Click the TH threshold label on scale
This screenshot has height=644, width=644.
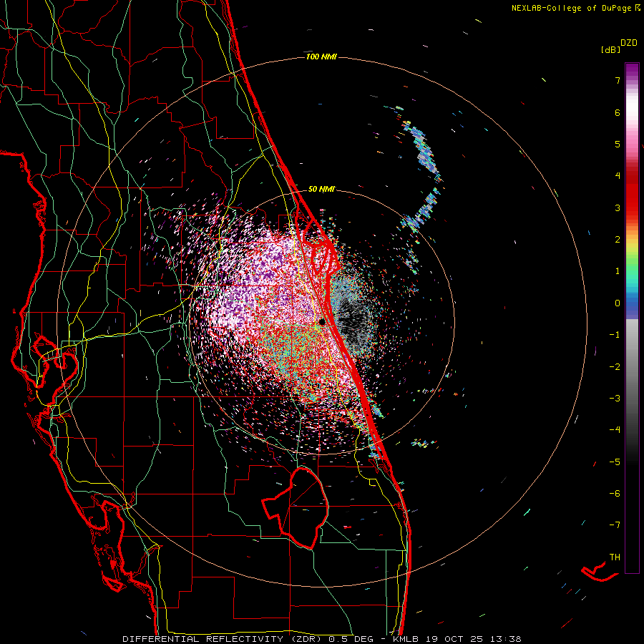615,557
